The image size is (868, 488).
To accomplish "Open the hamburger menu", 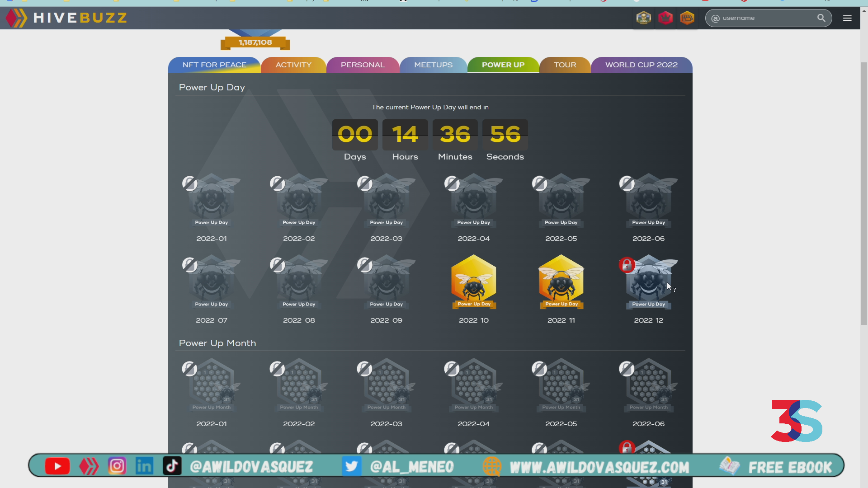I will point(847,18).
